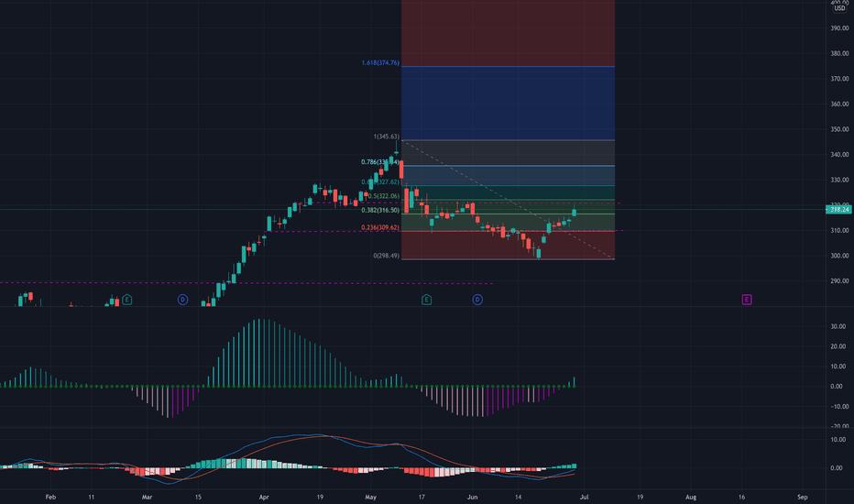
Task: Click 310.00 on the price axis
Action: pyautogui.click(x=839, y=231)
